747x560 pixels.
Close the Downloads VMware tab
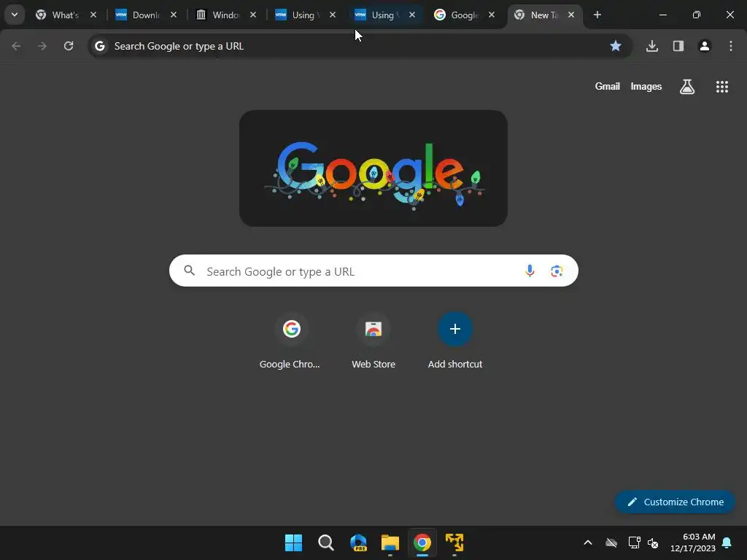174,15
